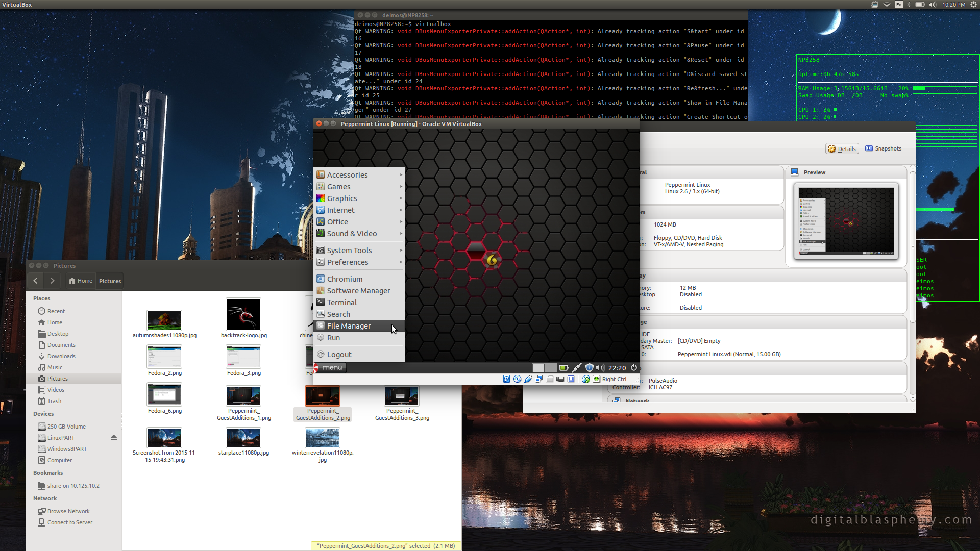Expand the System Tools submenu arrow

pyautogui.click(x=401, y=251)
